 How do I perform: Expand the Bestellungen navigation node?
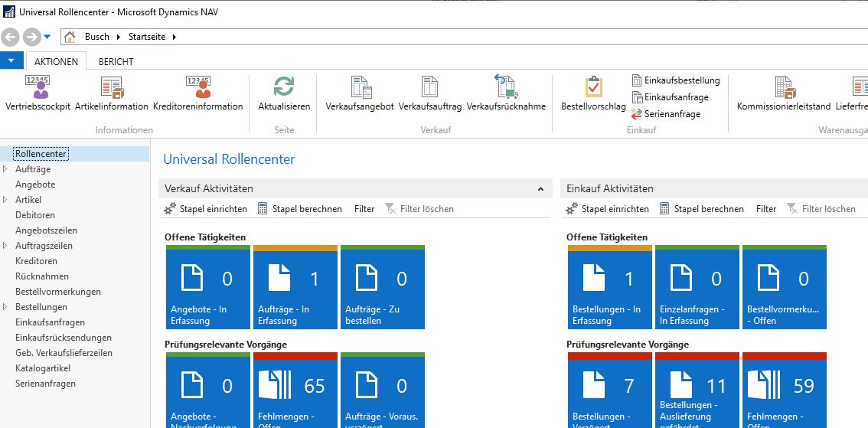[x=5, y=307]
